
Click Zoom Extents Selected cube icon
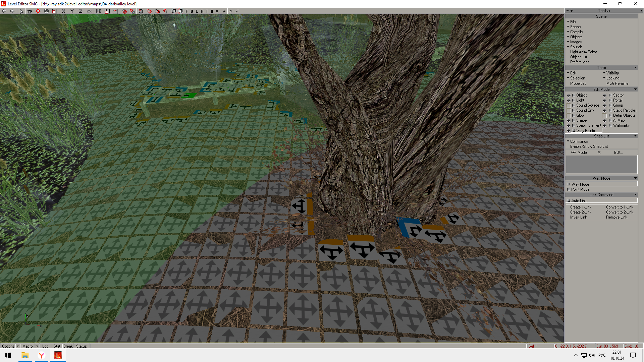[x=180, y=11]
